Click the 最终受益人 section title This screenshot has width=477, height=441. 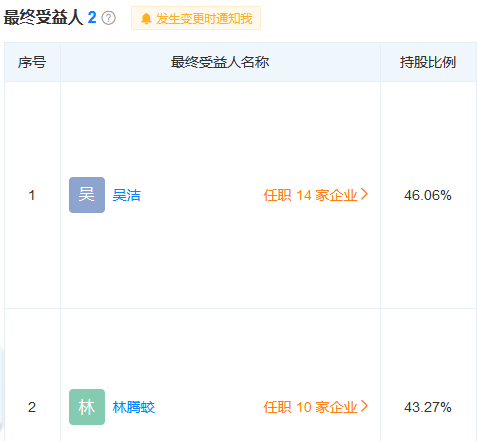click(43, 18)
